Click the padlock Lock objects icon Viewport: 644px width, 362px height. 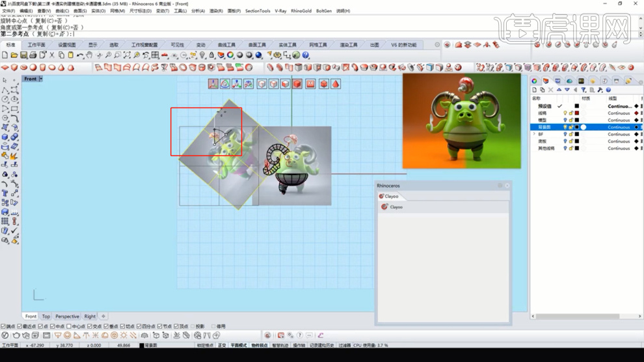coord(211,55)
